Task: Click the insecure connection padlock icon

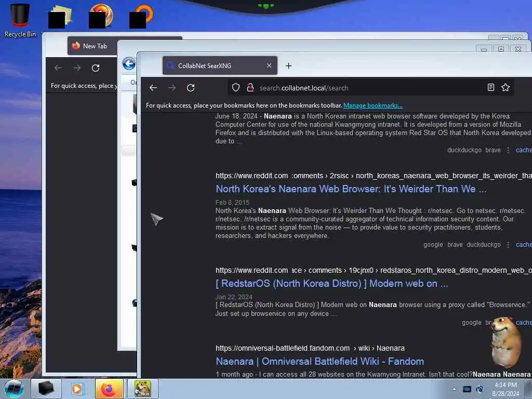Action: point(250,87)
